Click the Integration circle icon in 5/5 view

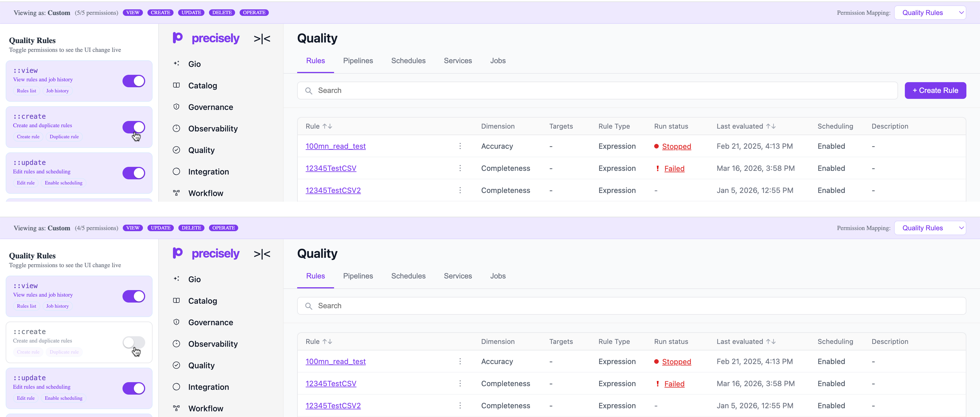(176, 171)
